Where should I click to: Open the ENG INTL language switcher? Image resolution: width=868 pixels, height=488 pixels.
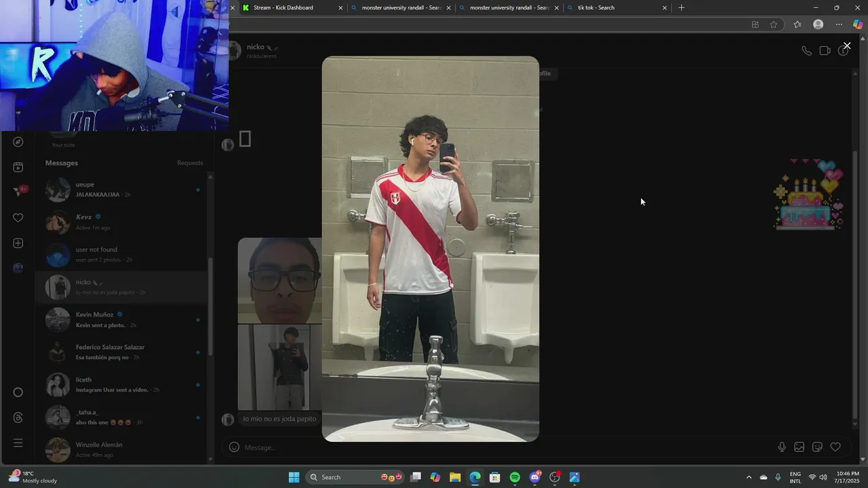coord(795,477)
